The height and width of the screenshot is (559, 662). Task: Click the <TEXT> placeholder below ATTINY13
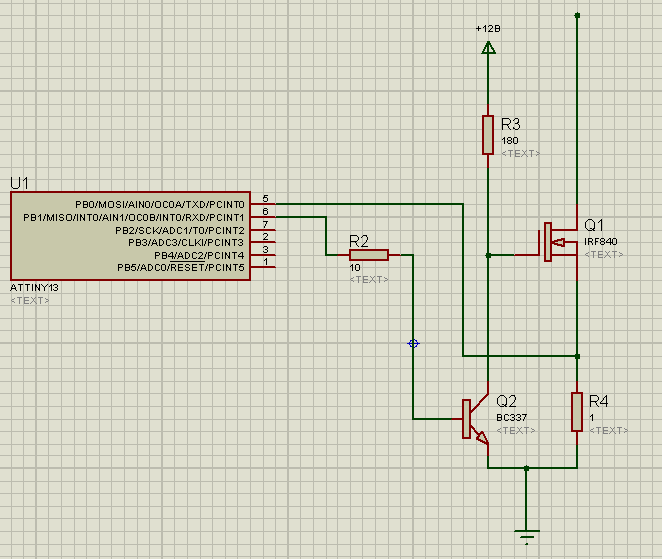click(29, 300)
